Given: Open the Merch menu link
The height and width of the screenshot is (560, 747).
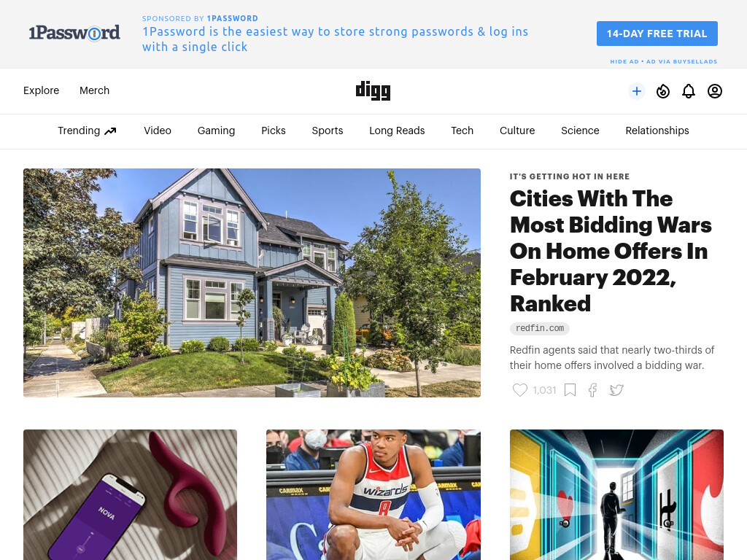Looking at the screenshot, I should [94, 90].
